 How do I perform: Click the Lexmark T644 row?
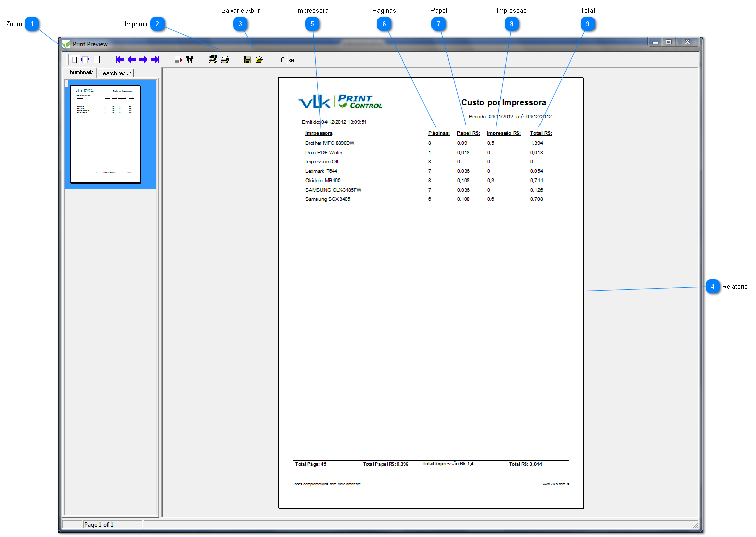[x=424, y=171]
